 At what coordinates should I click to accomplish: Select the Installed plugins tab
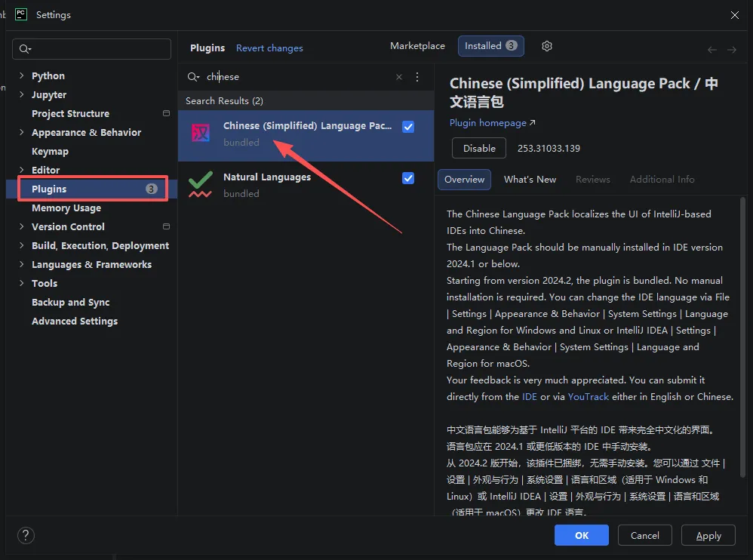click(490, 46)
